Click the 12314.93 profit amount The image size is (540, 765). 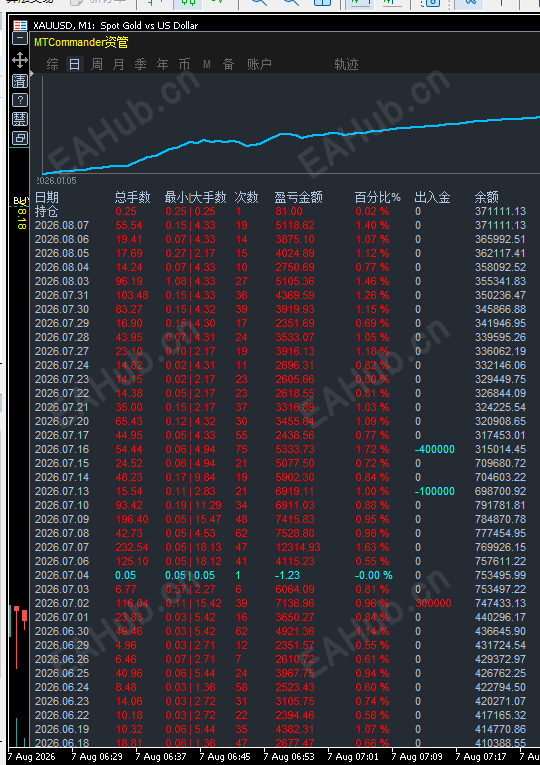pyautogui.click(x=298, y=547)
